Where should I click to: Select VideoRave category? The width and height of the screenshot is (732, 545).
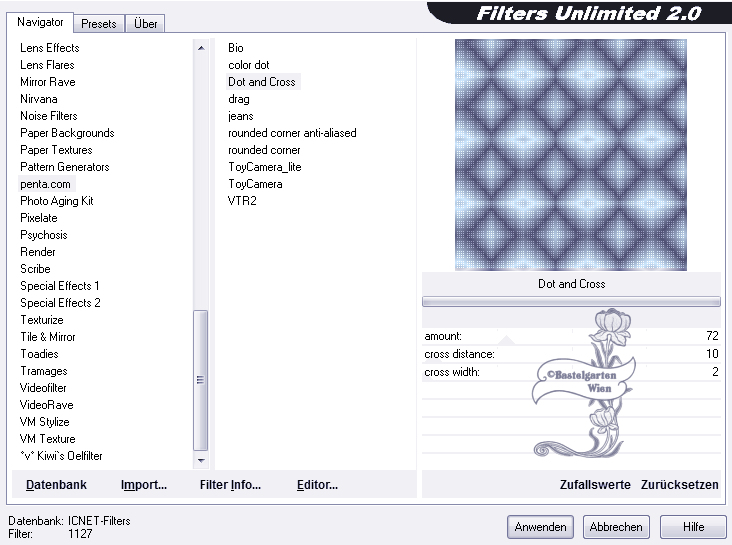click(46, 405)
